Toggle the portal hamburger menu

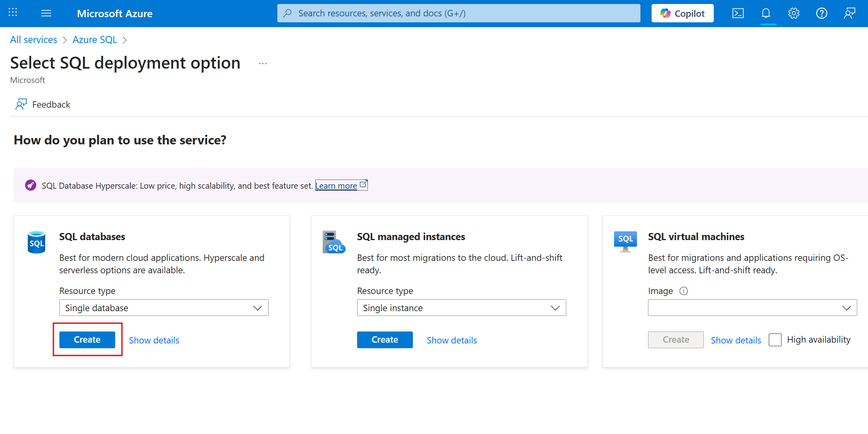(46, 13)
